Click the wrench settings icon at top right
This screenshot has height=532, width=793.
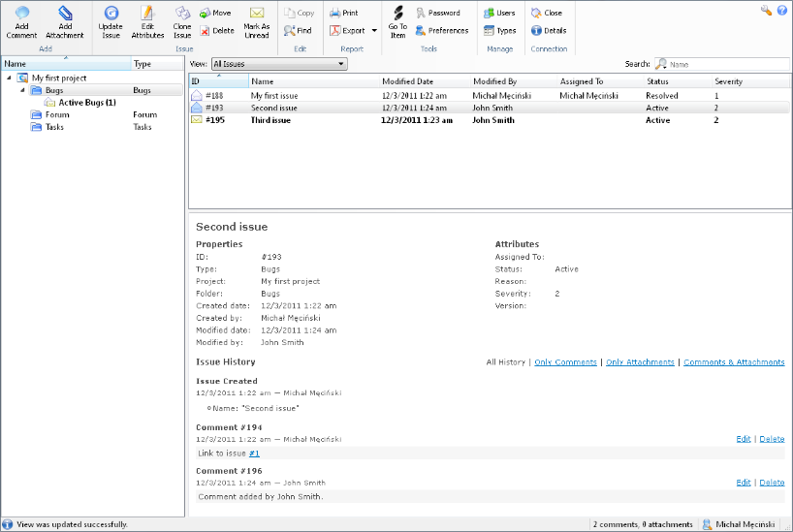(766, 11)
